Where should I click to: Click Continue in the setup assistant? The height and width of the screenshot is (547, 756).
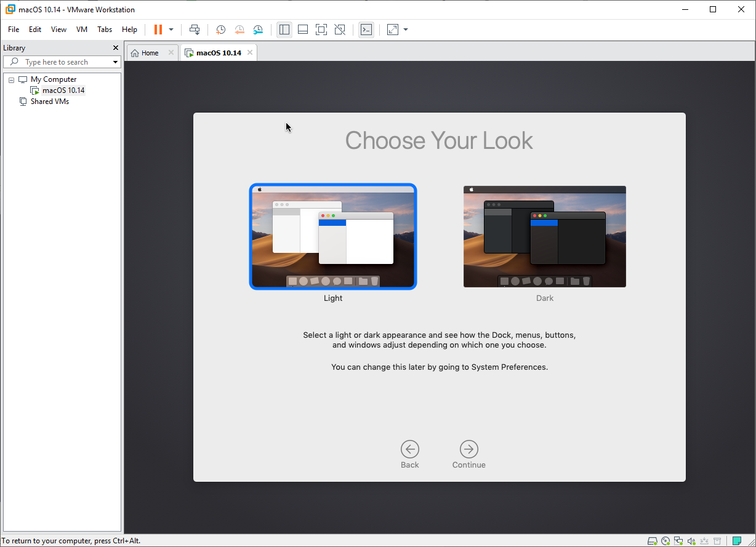click(x=468, y=450)
